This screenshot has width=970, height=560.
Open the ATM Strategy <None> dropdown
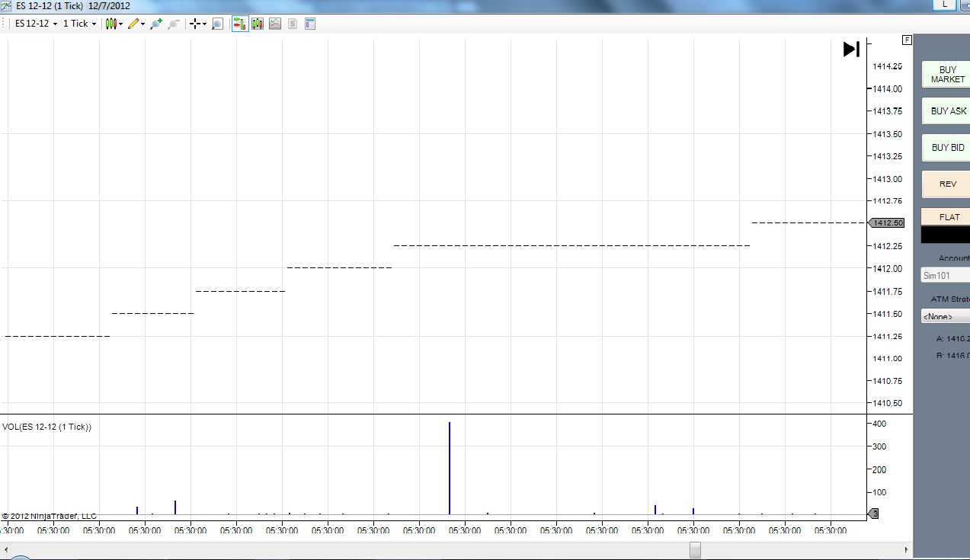946,316
